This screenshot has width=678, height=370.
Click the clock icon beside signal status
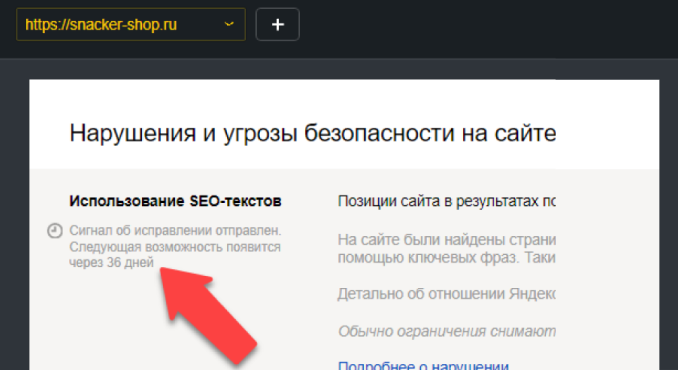pyautogui.click(x=54, y=231)
